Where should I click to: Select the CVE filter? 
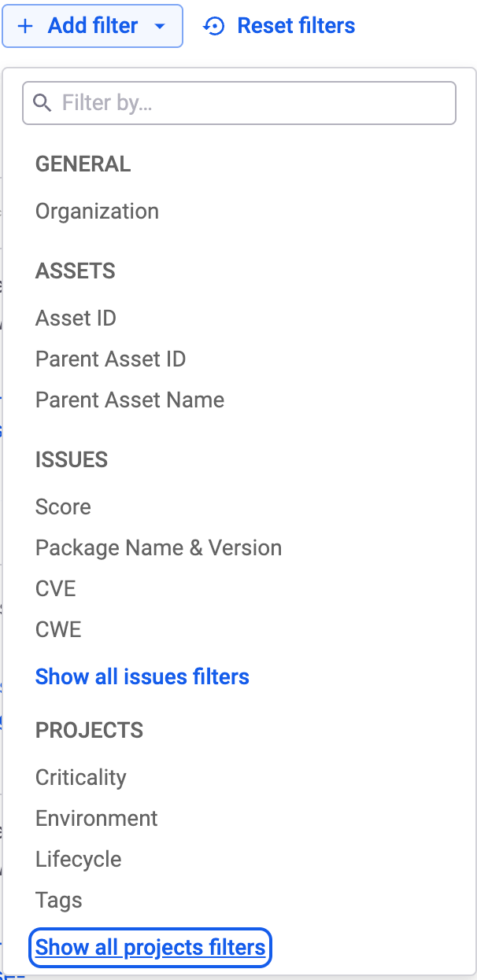coord(55,588)
